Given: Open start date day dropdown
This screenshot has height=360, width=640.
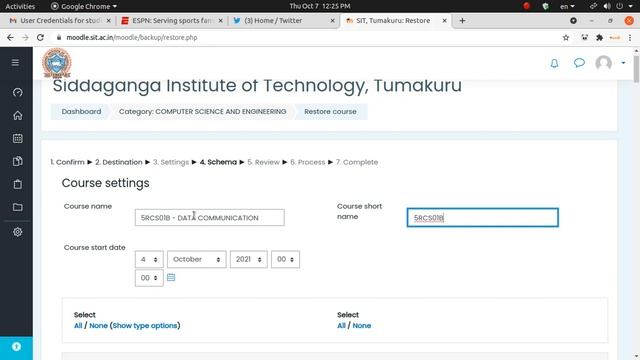Looking at the screenshot, I should pos(149,259).
